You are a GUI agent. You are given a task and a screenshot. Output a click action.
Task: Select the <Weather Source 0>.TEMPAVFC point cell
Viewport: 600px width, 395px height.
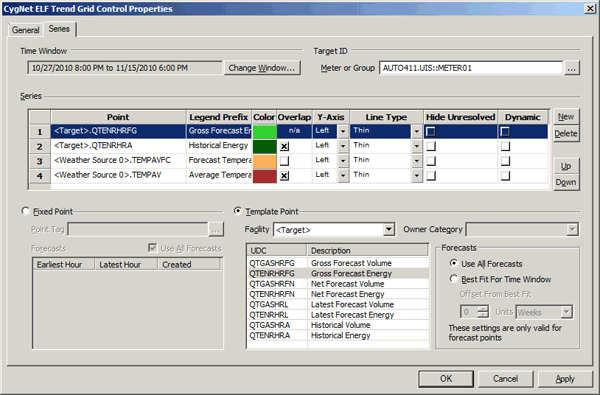118,160
